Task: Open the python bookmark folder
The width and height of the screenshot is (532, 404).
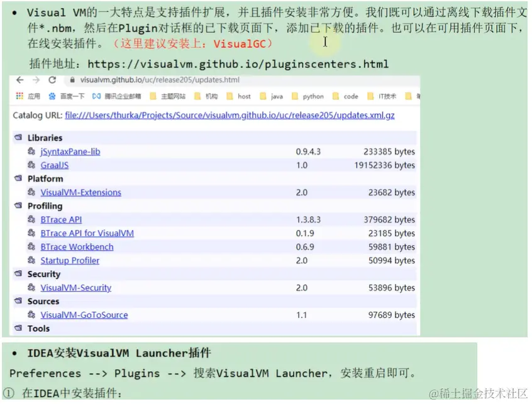Action: click(308, 96)
